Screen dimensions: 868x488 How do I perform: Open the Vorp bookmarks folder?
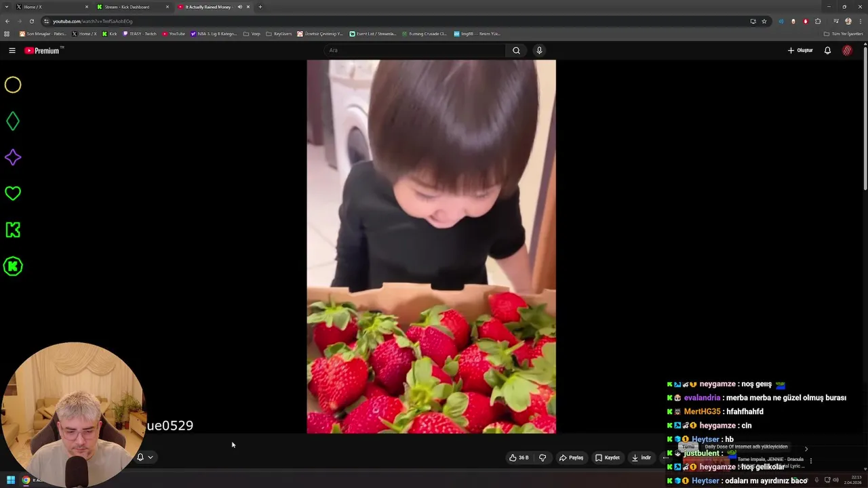click(252, 34)
